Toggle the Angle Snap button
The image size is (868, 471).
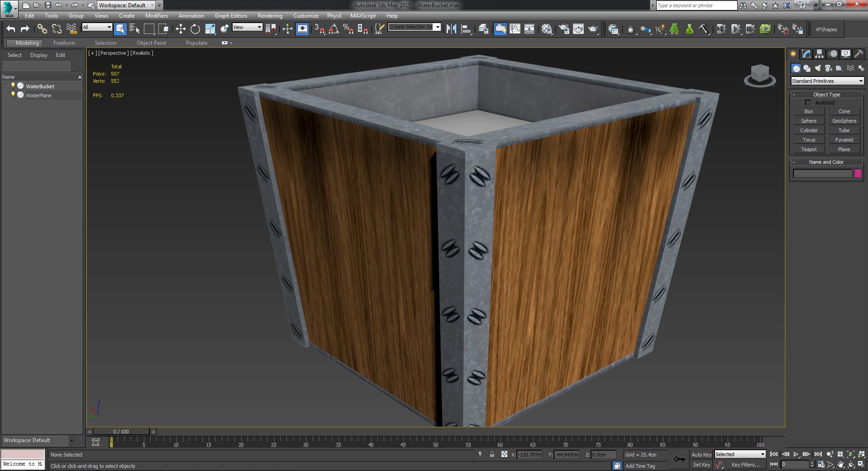[x=334, y=29]
